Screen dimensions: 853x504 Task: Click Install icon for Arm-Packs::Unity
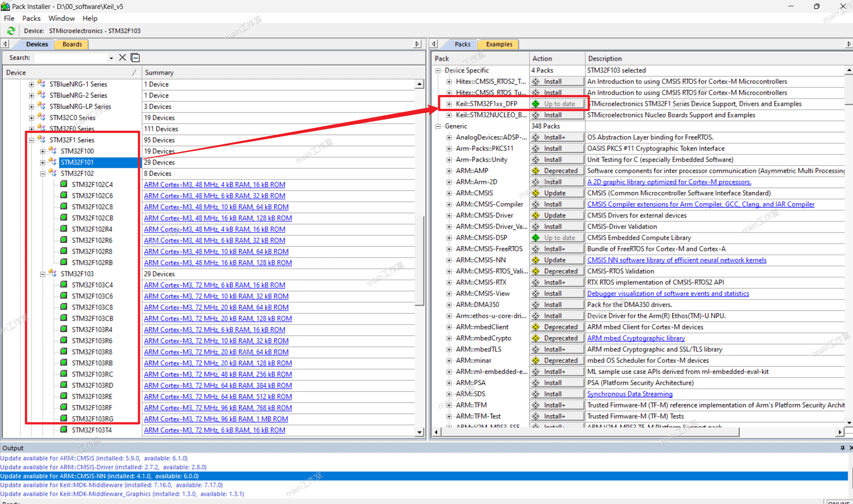536,159
